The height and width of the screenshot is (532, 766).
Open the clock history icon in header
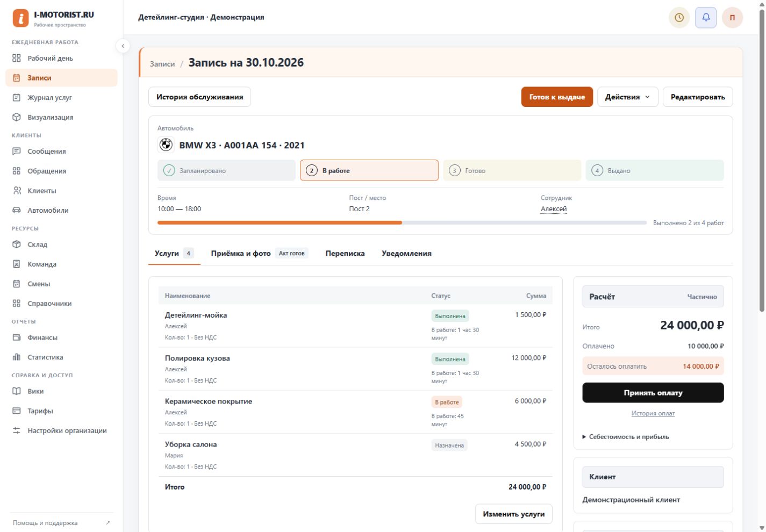679,18
